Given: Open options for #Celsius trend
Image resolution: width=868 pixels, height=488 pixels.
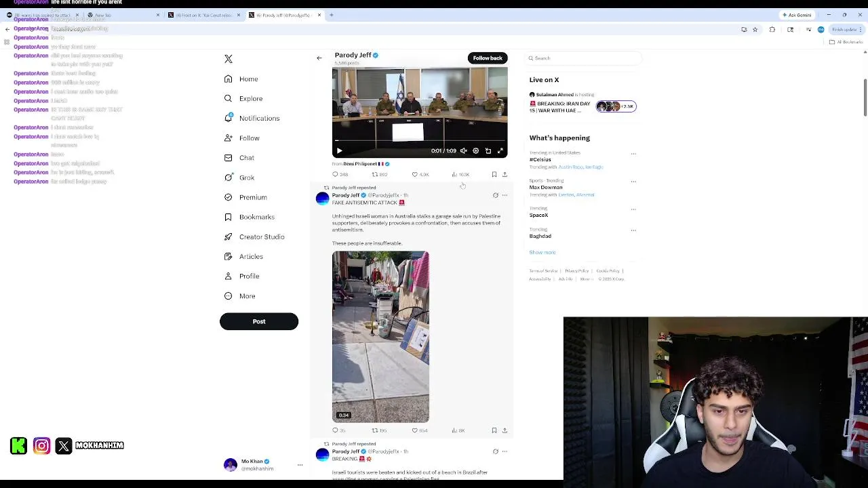Looking at the screenshot, I should [633, 154].
